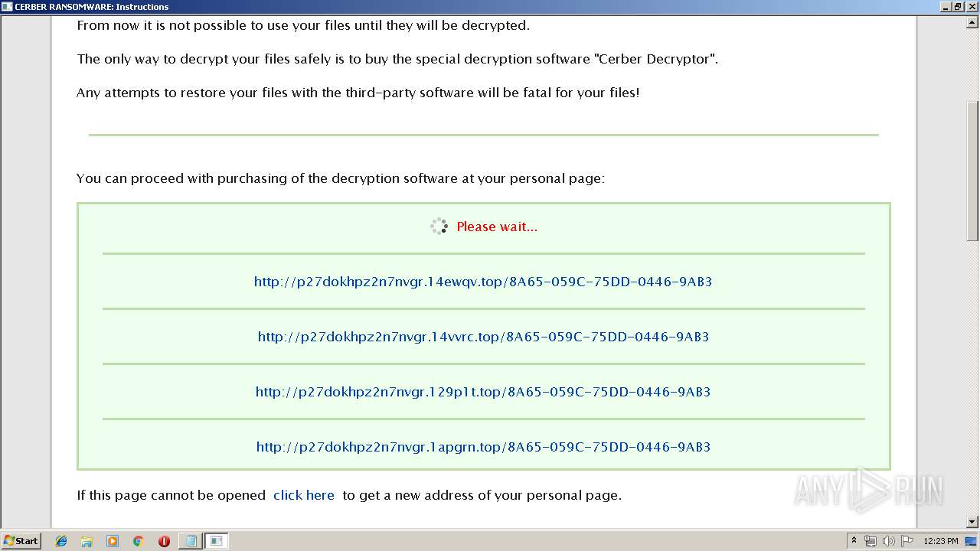Screen dimensions: 980x551
Task: Show hidden system tray icons
Action: click(854, 541)
